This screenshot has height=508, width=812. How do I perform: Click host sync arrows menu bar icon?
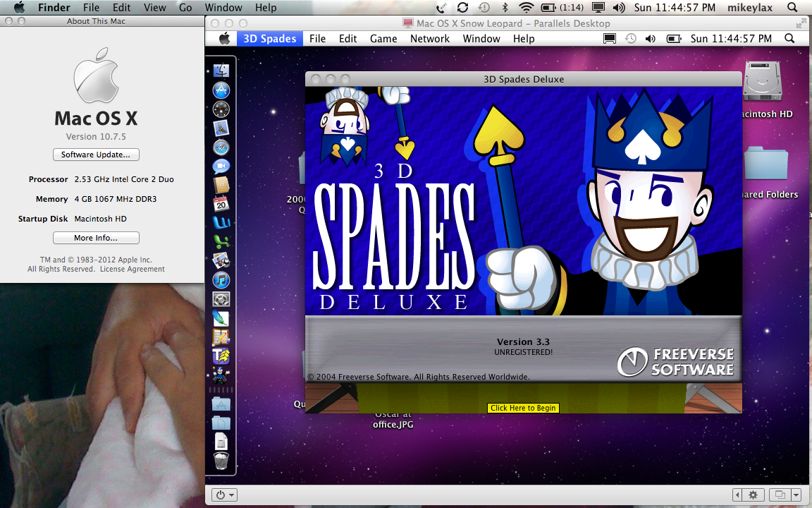click(462, 7)
